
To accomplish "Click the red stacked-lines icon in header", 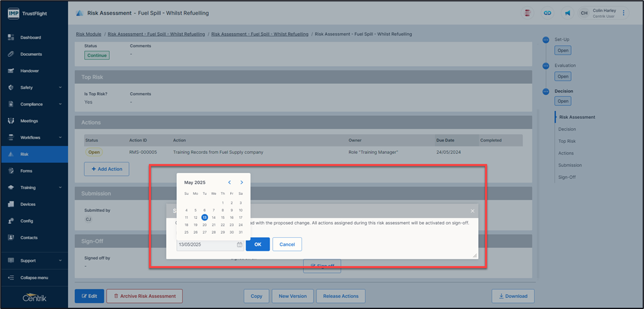I will tap(527, 13).
